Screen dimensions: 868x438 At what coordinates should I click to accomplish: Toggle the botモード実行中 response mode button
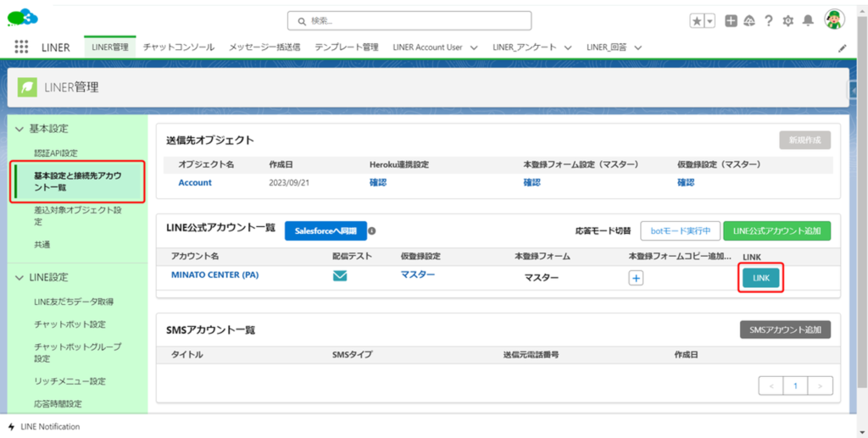[x=680, y=230]
